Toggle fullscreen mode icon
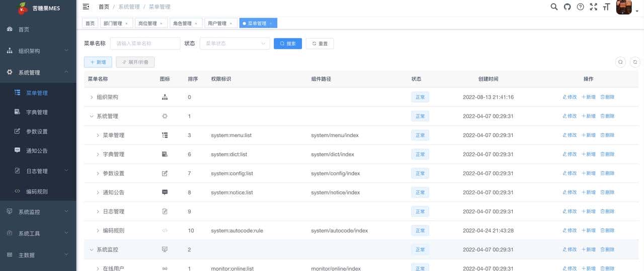The width and height of the screenshot is (644, 271). click(x=593, y=7)
